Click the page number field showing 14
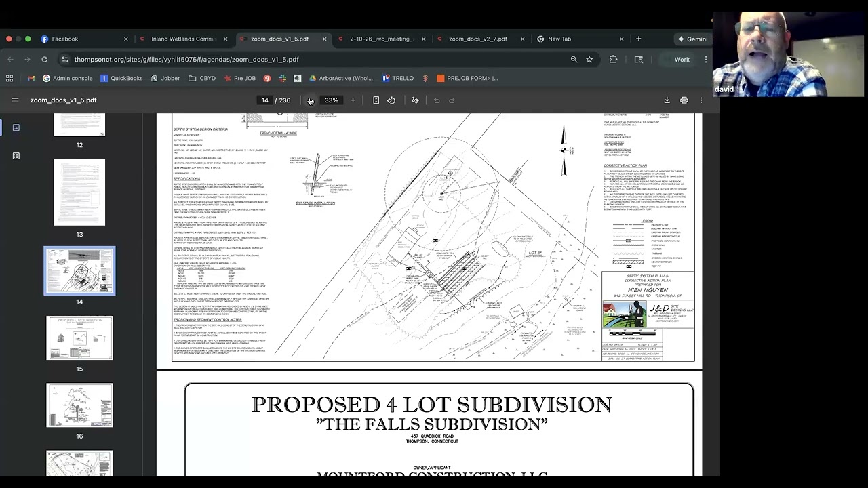This screenshot has width=868, height=488. pyautogui.click(x=265, y=100)
